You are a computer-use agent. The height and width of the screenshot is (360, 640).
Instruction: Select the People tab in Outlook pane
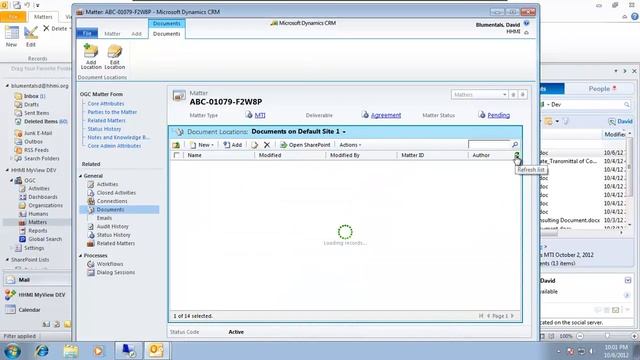(602, 89)
